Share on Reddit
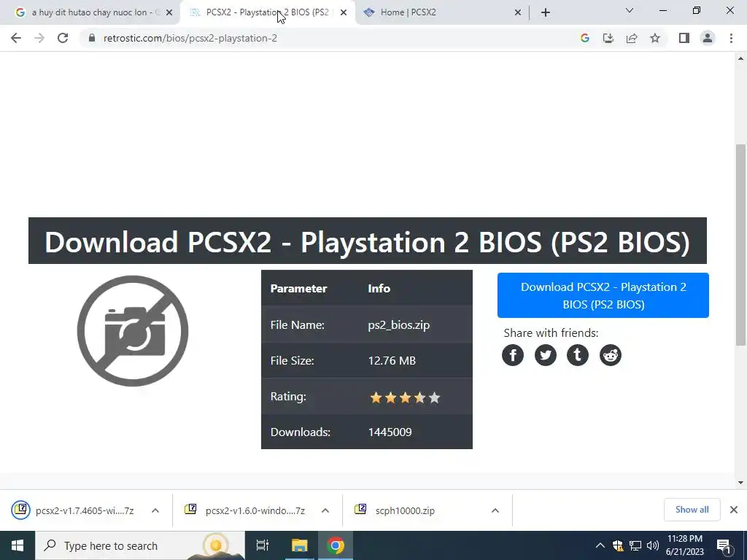This screenshot has height=560, width=747. coord(611,355)
